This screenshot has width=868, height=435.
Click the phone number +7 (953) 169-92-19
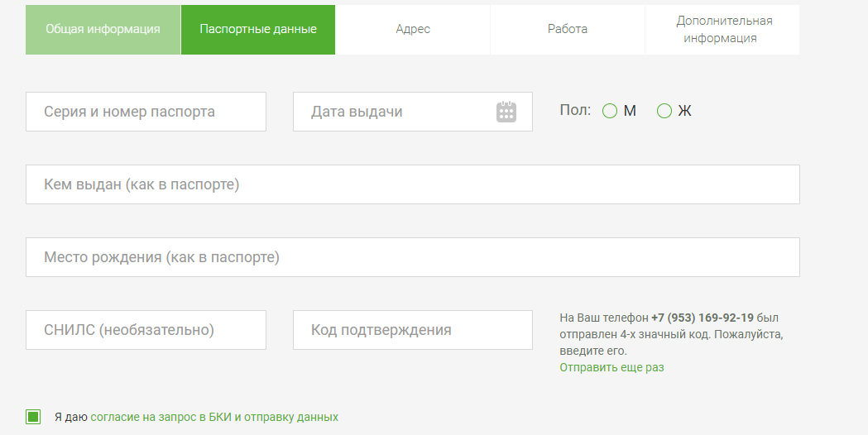pyautogui.click(x=702, y=318)
